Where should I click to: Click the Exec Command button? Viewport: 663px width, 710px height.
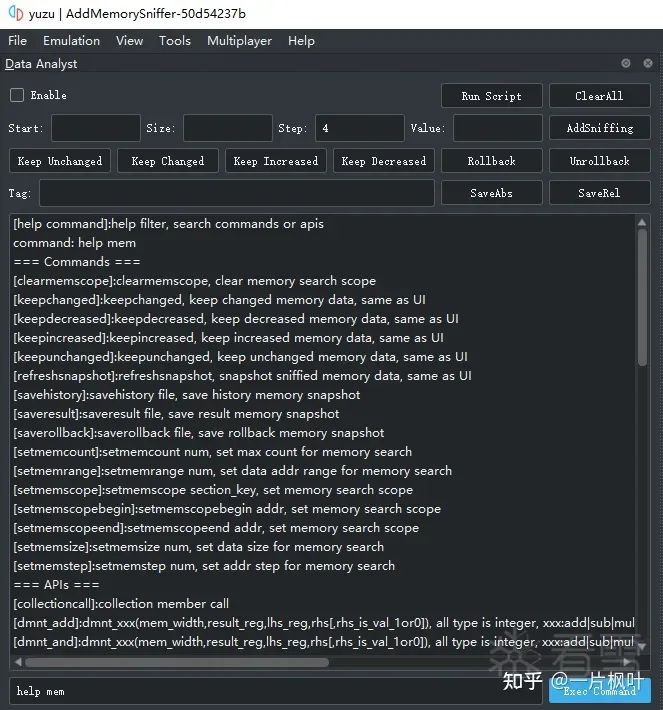[600, 691]
